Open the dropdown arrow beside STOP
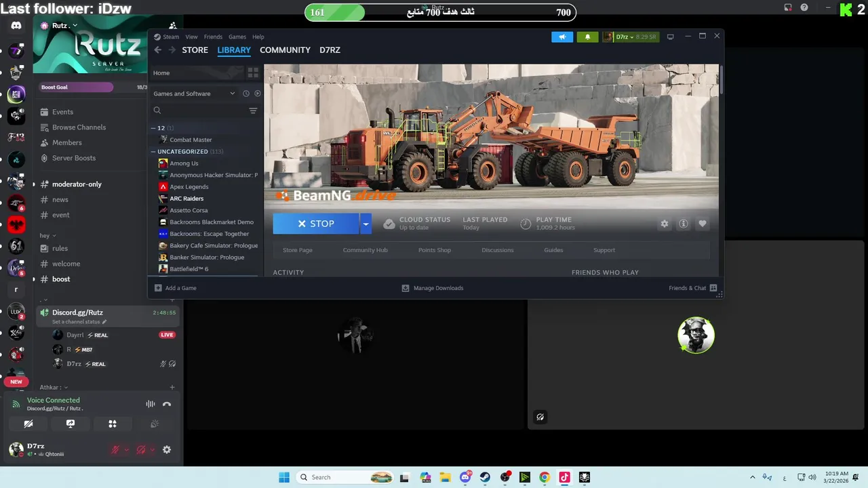868x488 pixels. (x=366, y=224)
